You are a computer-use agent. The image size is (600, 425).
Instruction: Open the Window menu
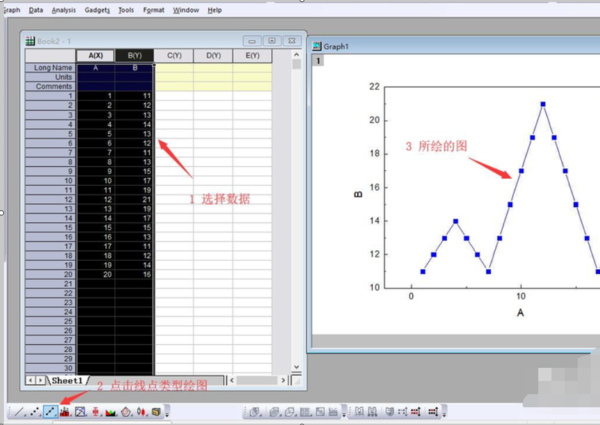[x=186, y=10]
